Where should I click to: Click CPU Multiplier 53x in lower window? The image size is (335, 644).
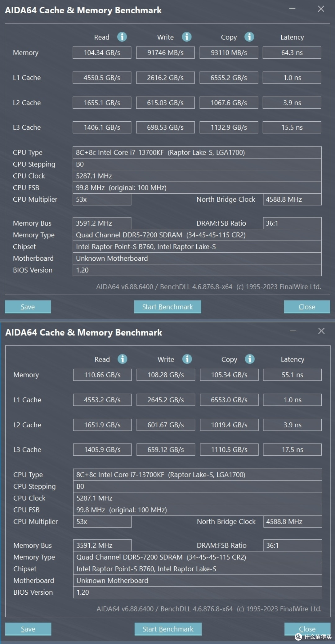(102, 521)
